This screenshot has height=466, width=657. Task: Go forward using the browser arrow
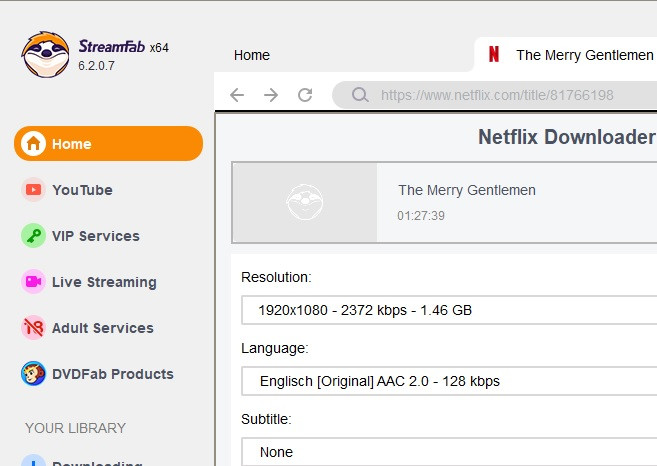pos(271,96)
